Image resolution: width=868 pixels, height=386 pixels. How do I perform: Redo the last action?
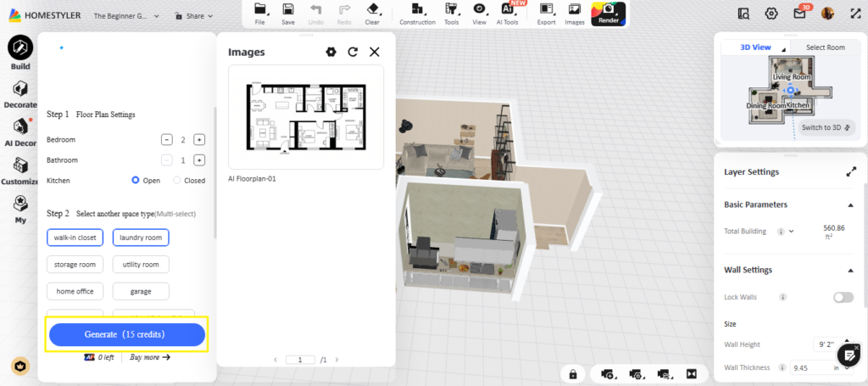(x=344, y=14)
